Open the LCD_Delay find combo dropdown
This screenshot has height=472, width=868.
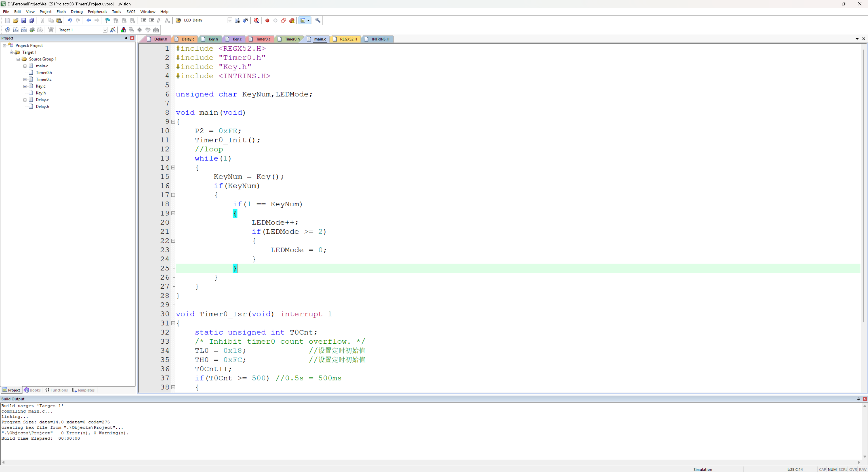pyautogui.click(x=230, y=20)
